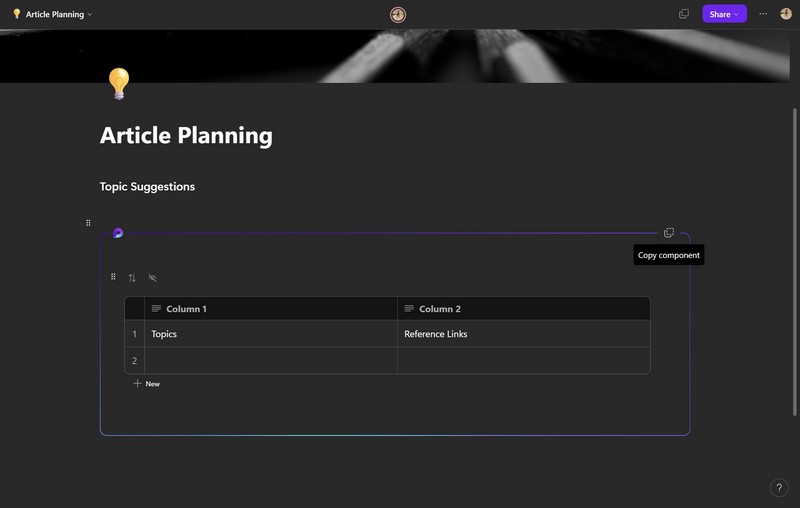Select row number 2 in table
This screenshot has height=508, width=800.
(x=134, y=361)
